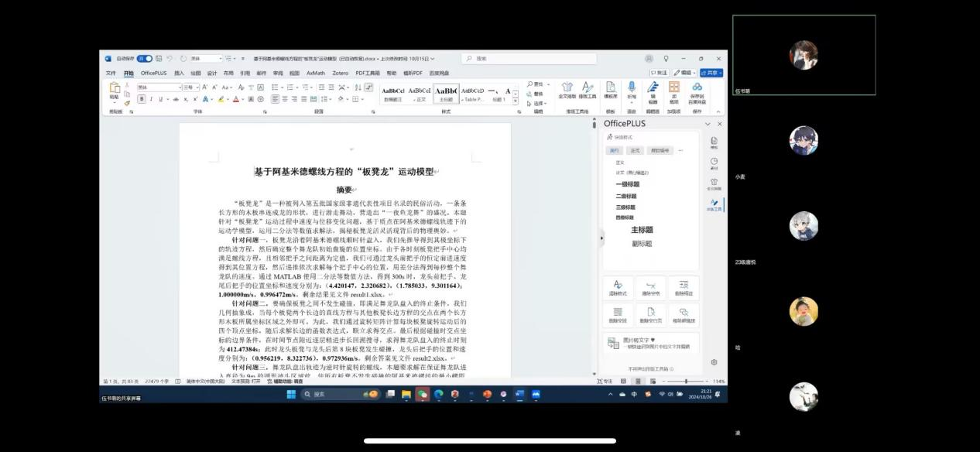Toggle bold formatting in the ribbon
The height and width of the screenshot is (452, 980).
141,99
